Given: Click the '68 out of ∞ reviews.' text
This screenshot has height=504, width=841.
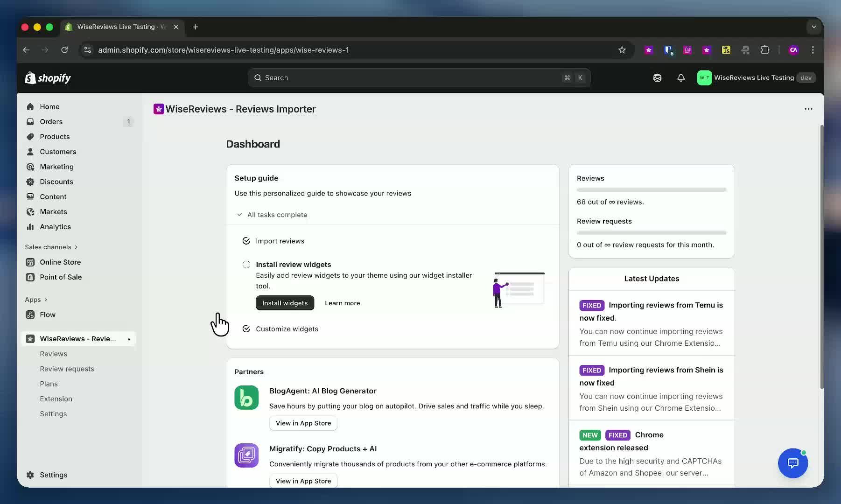Looking at the screenshot, I should [610, 202].
